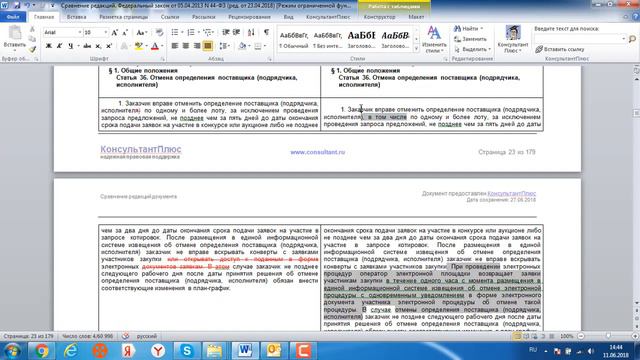
Task: Apply red font color
Action: pos(155,46)
